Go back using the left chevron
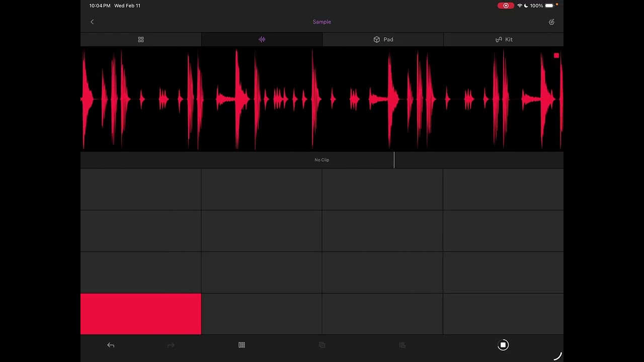 click(x=92, y=22)
